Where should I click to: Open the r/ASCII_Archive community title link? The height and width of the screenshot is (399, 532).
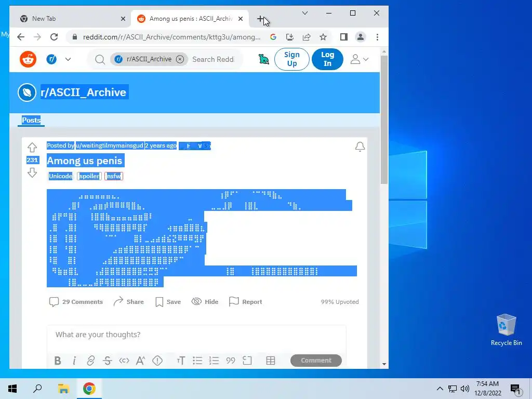point(84,92)
